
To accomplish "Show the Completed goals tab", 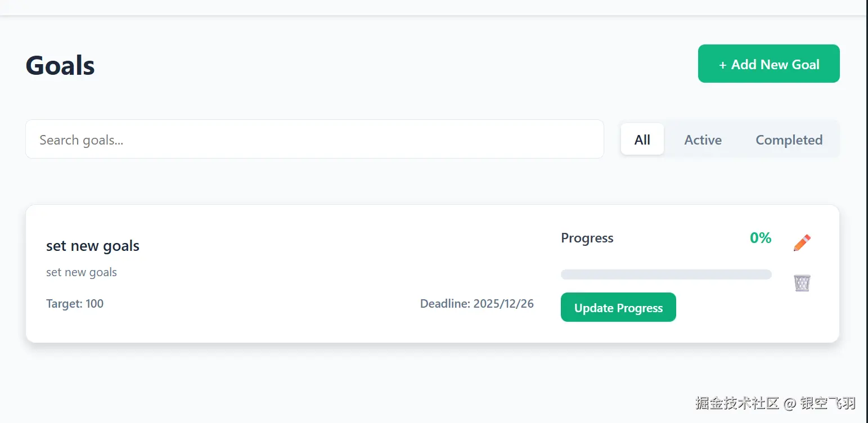I will 789,139.
